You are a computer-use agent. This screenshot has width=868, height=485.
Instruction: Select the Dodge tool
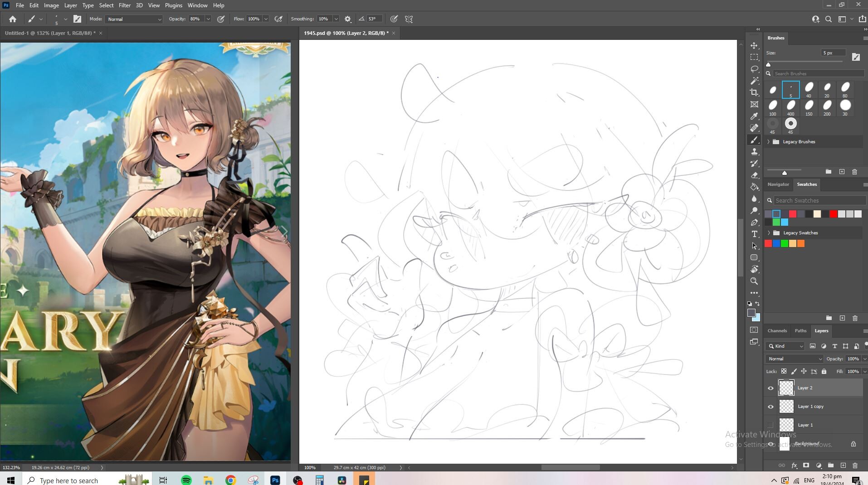coord(754,210)
